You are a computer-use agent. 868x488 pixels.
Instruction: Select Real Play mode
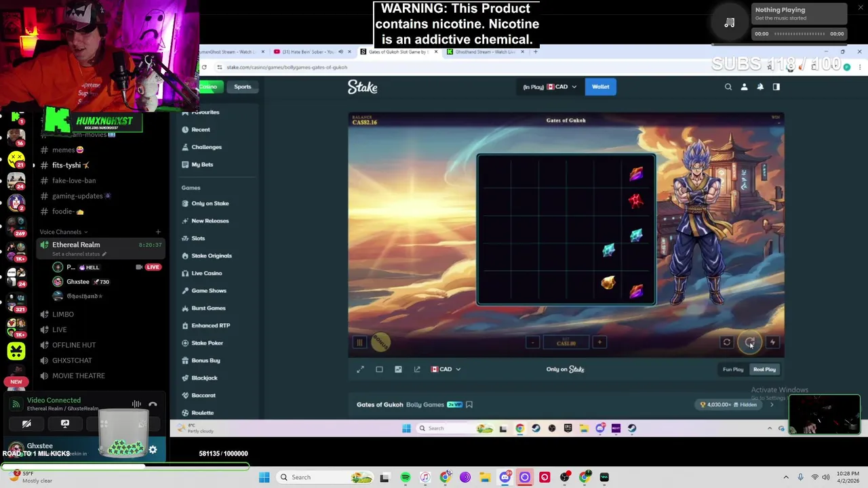click(764, 369)
